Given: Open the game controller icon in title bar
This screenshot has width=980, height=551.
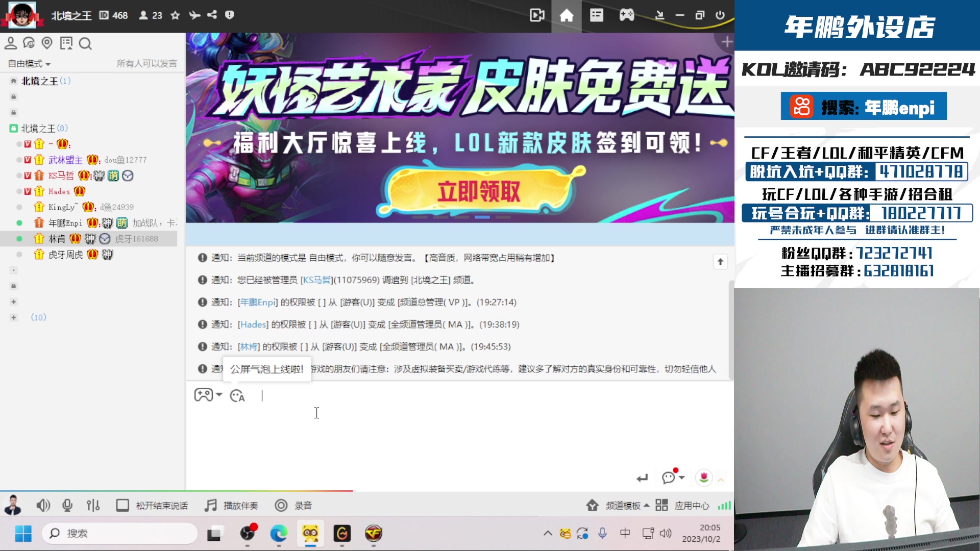Looking at the screenshot, I should click(627, 15).
